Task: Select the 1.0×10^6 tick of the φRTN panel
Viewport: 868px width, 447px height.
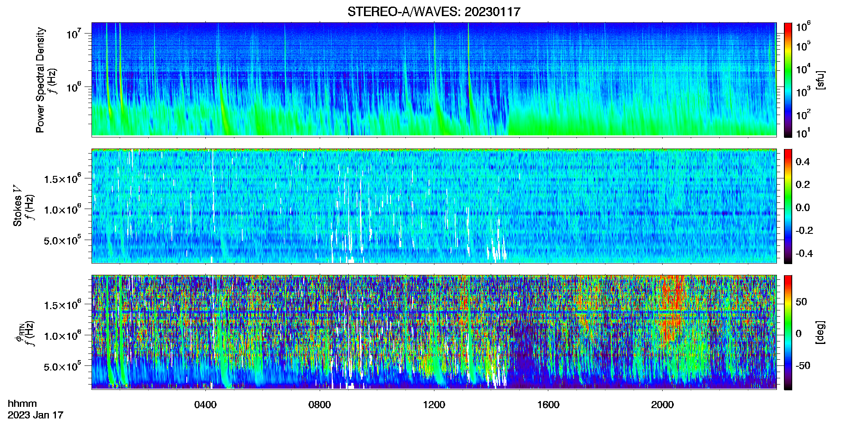Action: [63, 336]
